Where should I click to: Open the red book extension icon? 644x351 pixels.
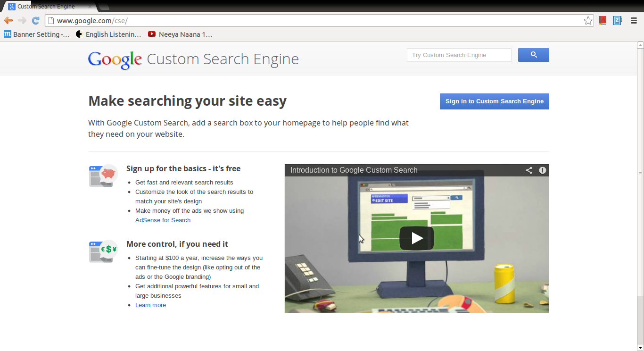603,20
